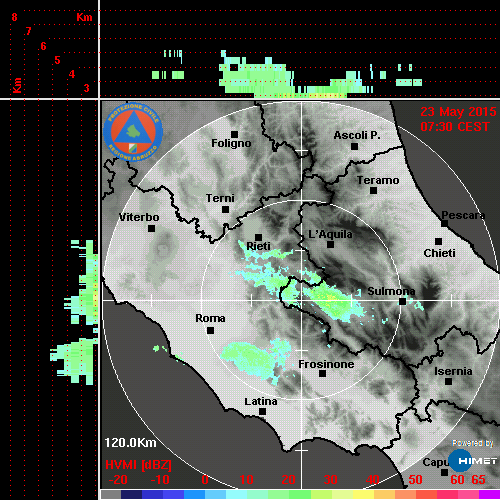Click the Latina label
Screen dimensions: 500x500
(x=261, y=402)
